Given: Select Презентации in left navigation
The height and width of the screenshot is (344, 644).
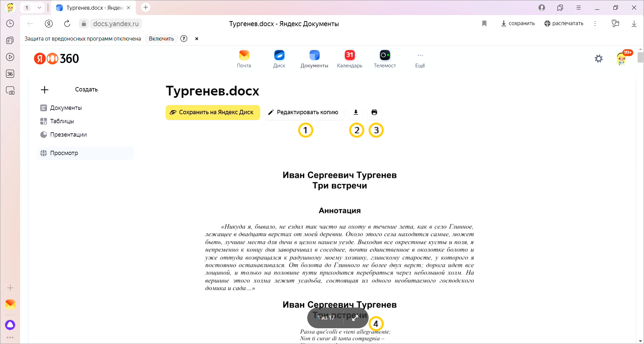Looking at the screenshot, I should (x=68, y=135).
